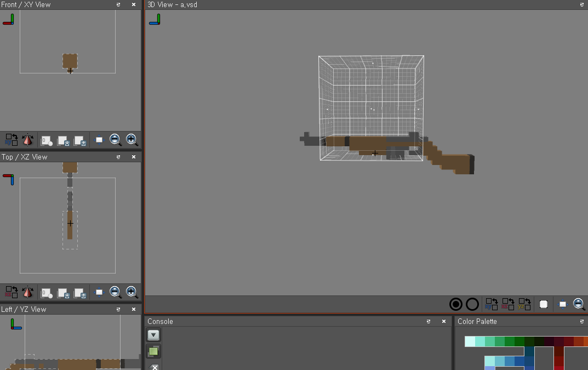Image resolution: width=588 pixels, height=370 pixels.
Task: Close the Top / XZ View panel
Action: coord(134,157)
